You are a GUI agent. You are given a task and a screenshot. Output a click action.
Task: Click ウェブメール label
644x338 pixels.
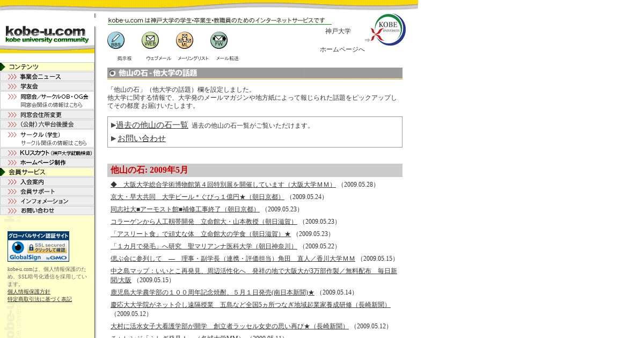[159, 58]
